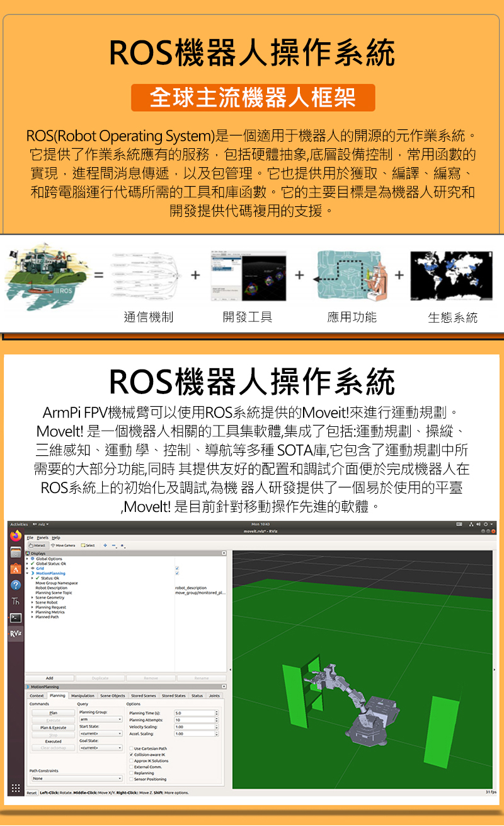Open the power menu tray icon

pyautogui.click(x=489, y=524)
